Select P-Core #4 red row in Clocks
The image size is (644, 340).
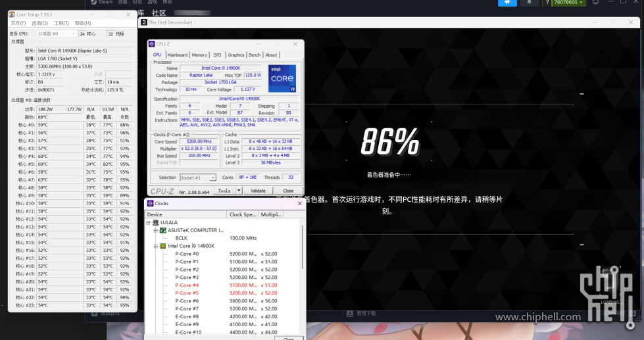click(x=224, y=285)
